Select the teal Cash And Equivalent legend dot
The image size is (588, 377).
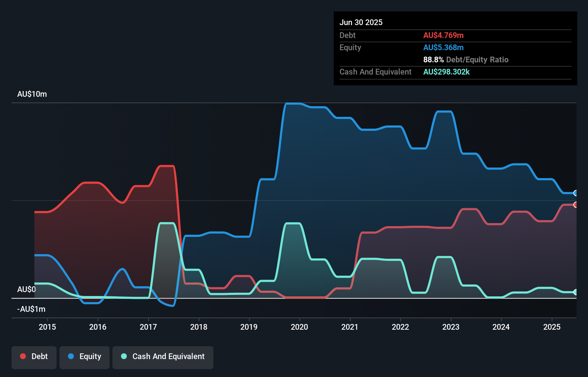tap(124, 356)
